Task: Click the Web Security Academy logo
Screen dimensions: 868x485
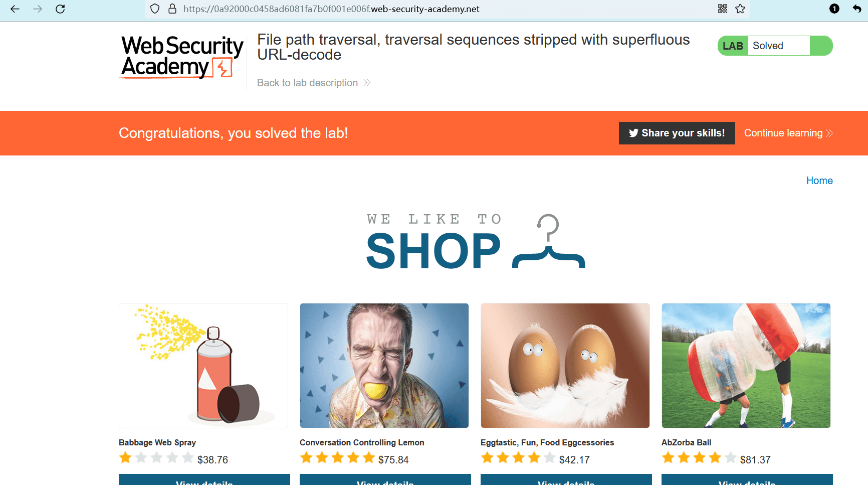Action: [x=182, y=57]
